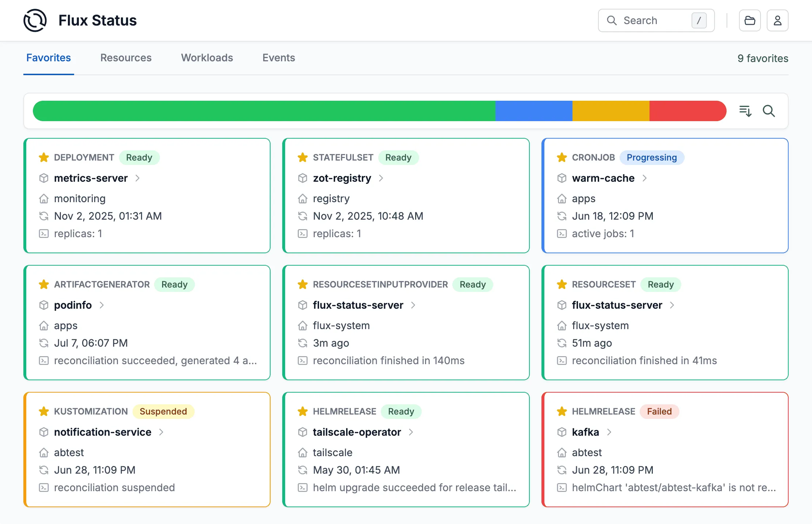812x524 pixels.
Task: Toggle favorite star on podinfo card
Action: click(x=44, y=284)
